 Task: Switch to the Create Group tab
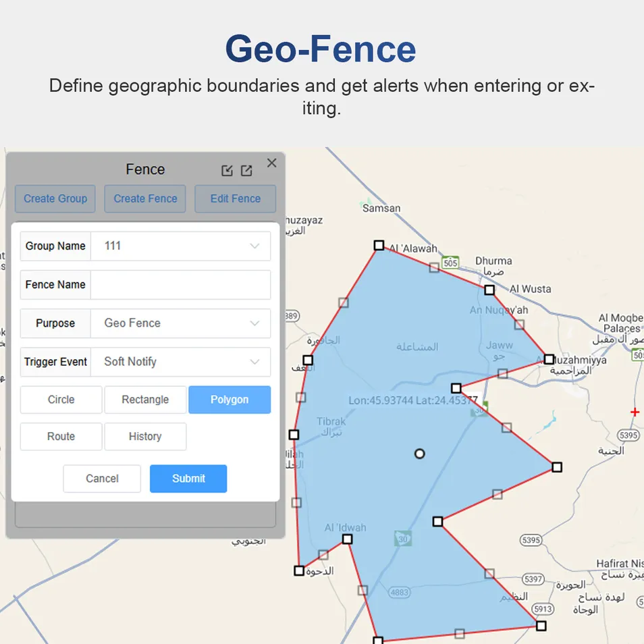(55, 198)
